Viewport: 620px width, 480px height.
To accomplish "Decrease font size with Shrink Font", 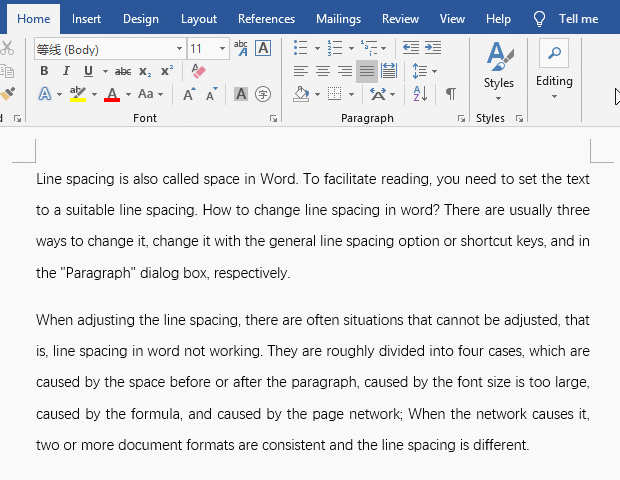I will (212, 94).
